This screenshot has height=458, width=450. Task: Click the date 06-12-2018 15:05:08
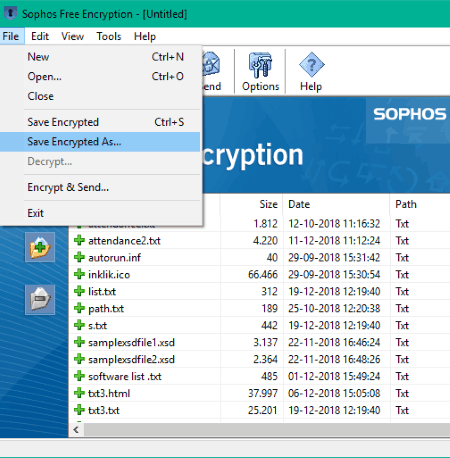[334, 394]
